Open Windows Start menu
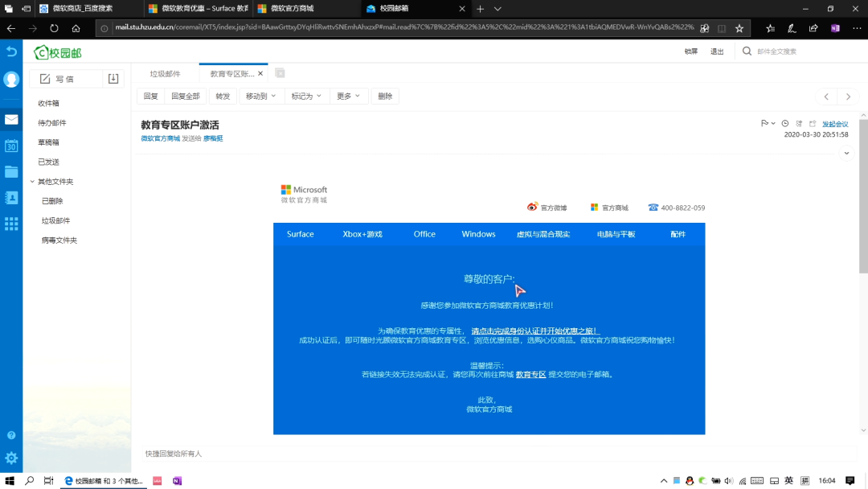This screenshot has height=489, width=868. tap(10, 481)
